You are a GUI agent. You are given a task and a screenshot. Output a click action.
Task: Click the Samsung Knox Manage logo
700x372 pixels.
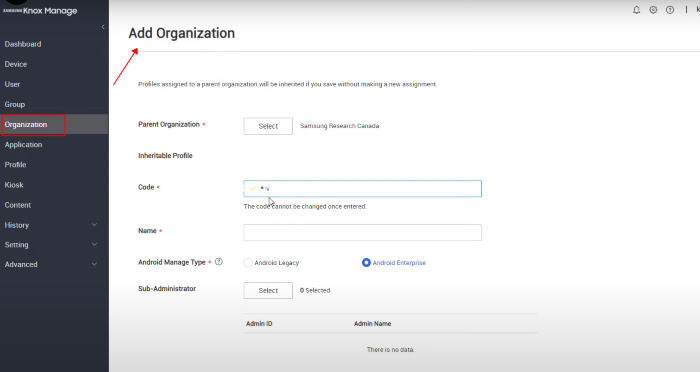(x=40, y=11)
